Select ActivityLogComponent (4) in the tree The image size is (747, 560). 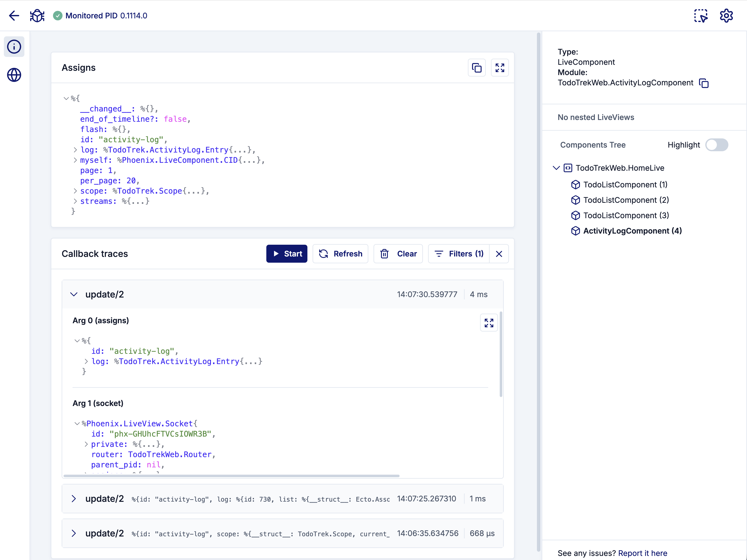[x=632, y=231]
